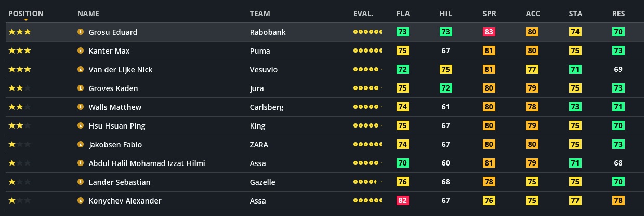Select rider Abdul Halil Mohamad Izzat Hilmi
The image size is (644, 216).
coord(147,163)
